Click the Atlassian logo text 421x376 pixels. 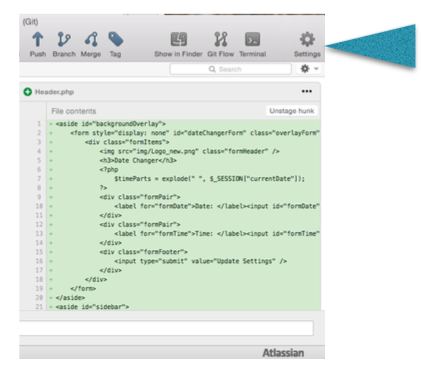(283, 353)
